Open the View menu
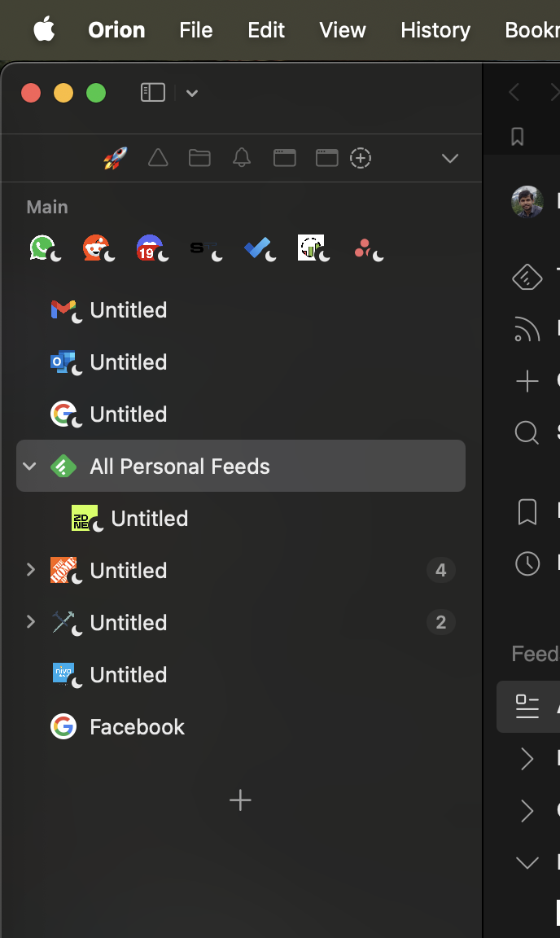 (343, 30)
